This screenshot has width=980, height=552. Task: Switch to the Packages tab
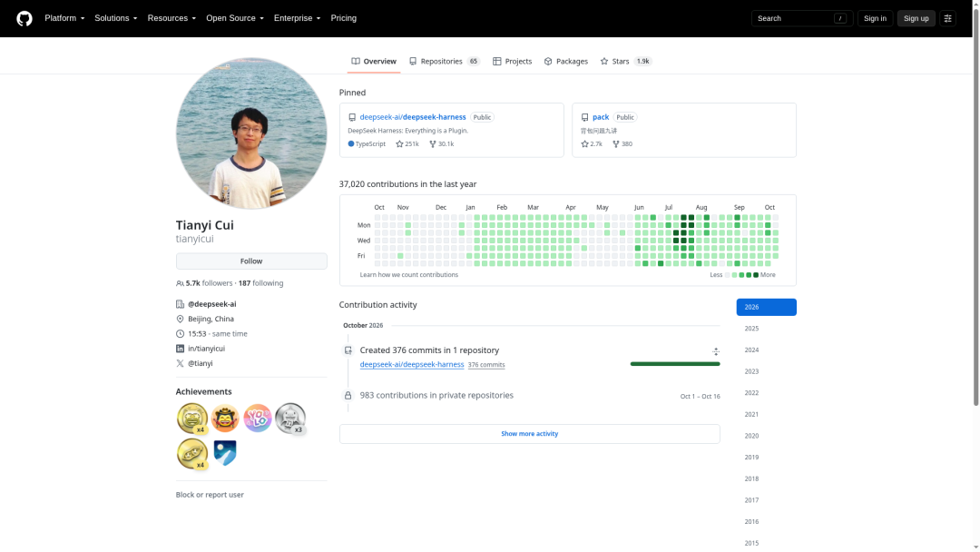(x=565, y=61)
